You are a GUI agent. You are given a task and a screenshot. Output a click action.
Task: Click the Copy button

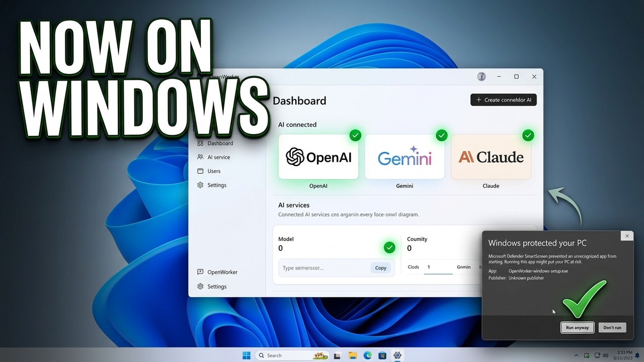click(381, 268)
